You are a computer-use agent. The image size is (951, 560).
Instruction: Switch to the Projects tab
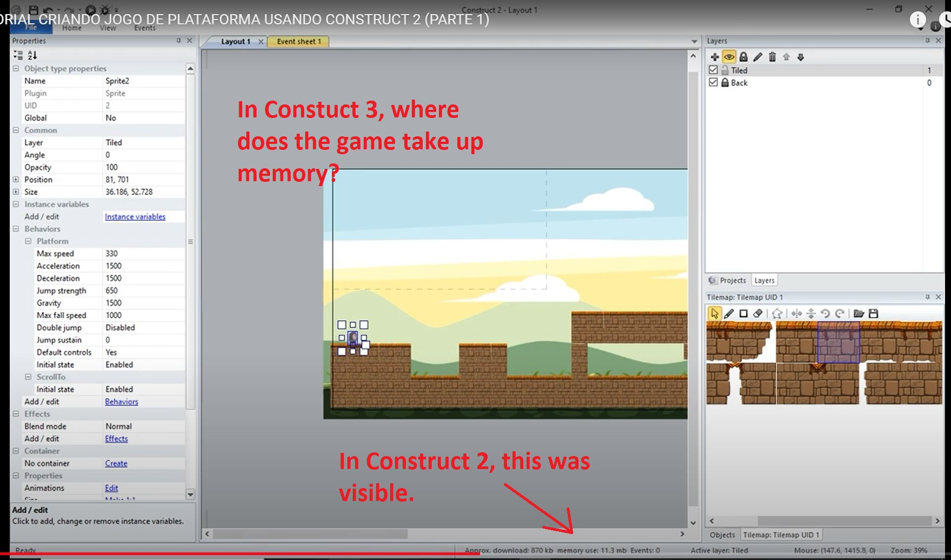728,280
